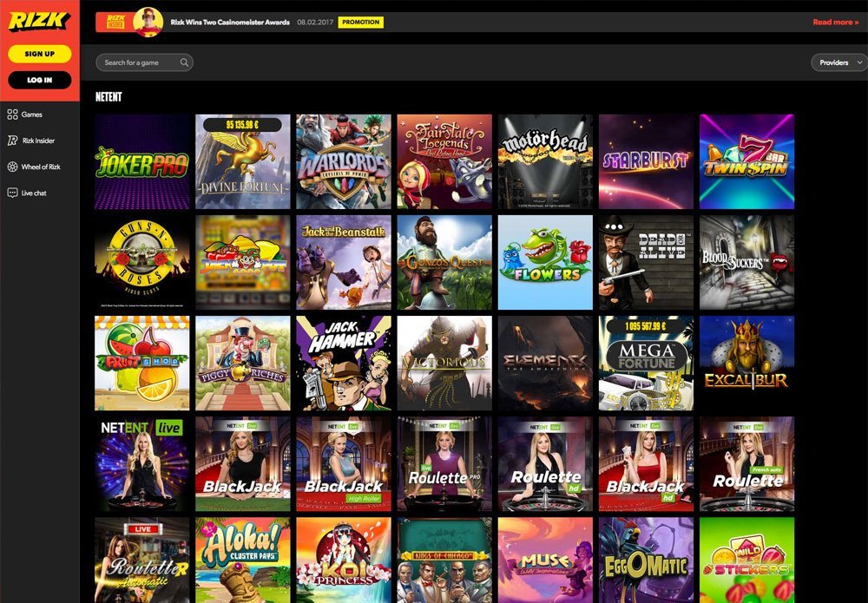The width and height of the screenshot is (868, 603).
Task: Click the magnifier search icon
Action: click(184, 62)
